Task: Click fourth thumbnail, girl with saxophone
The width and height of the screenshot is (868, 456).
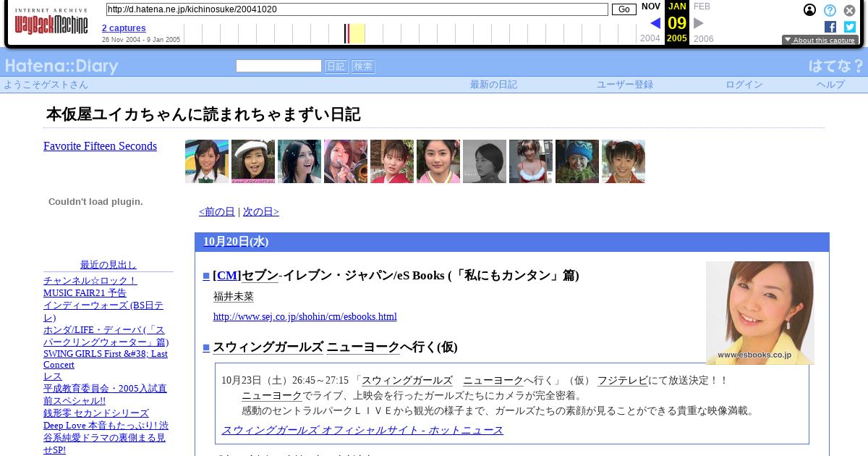Action: point(346,161)
